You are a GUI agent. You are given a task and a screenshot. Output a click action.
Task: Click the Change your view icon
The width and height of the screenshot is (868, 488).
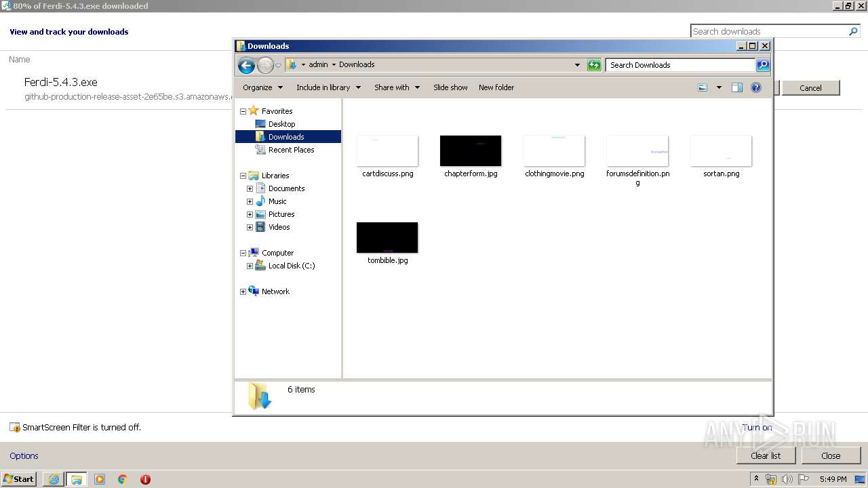point(703,87)
